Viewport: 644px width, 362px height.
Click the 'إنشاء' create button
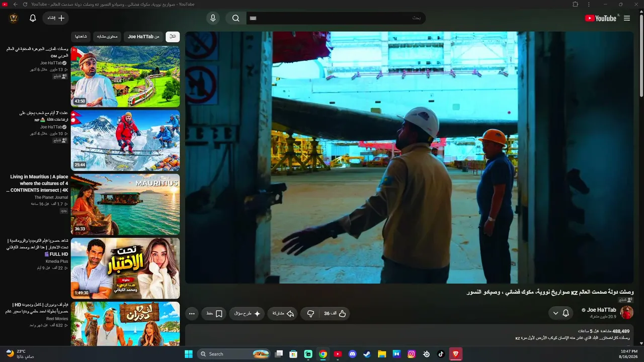click(55, 18)
